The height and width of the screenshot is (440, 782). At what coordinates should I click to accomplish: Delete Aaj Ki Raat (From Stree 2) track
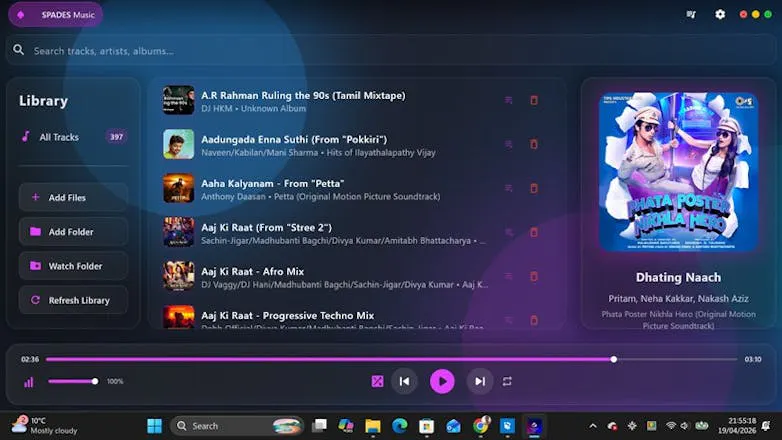tap(534, 232)
